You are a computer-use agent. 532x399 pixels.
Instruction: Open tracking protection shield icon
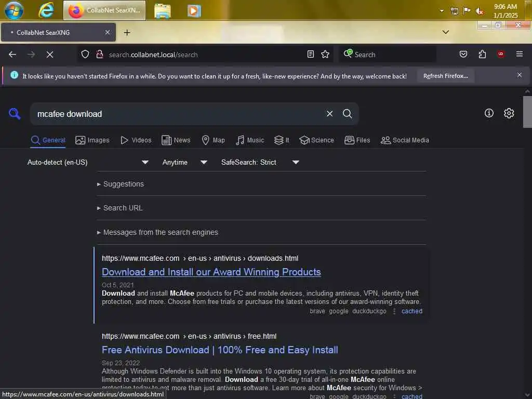(x=85, y=54)
